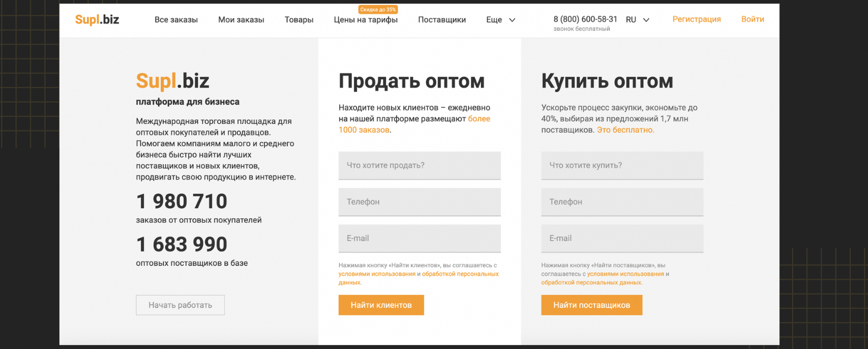
Task: Open условиями использования link under Продать оптом
Action: 377,274
